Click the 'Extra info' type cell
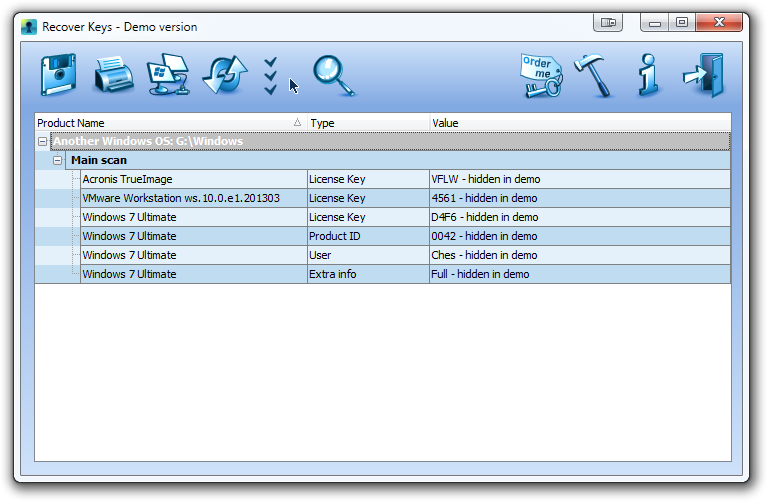This screenshot has height=502, width=768. point(368,274)
